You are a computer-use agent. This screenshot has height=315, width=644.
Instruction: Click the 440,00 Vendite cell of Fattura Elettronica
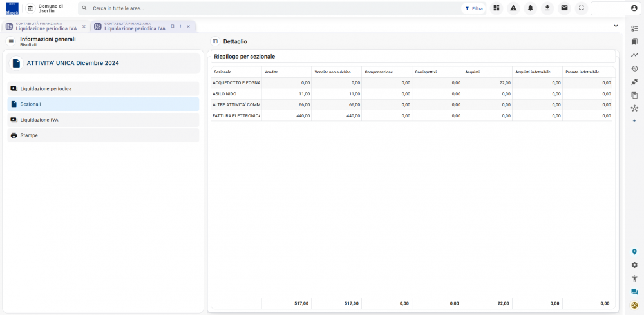click(287, 116)
